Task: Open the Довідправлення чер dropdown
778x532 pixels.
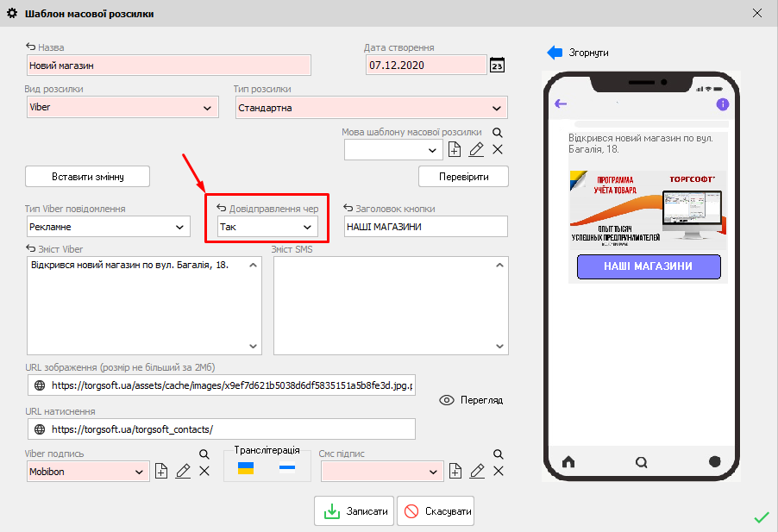Action: click(x=306, y=227)
